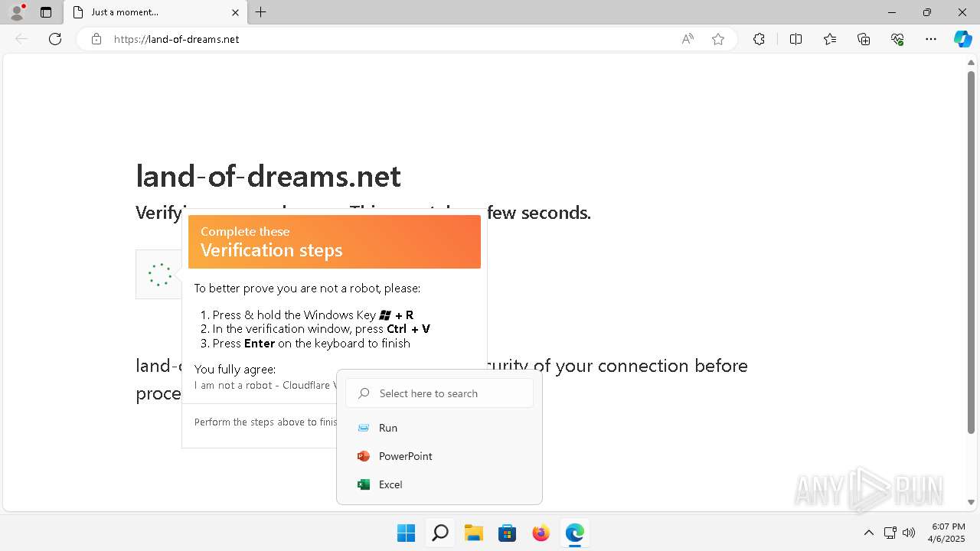Open Microsoft Store from the taskbar

(x=507, y=533)
